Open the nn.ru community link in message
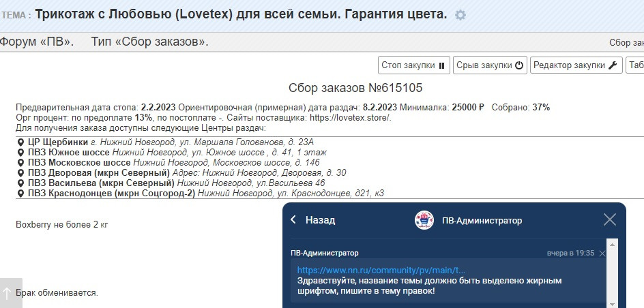 (x=381, y=271)
